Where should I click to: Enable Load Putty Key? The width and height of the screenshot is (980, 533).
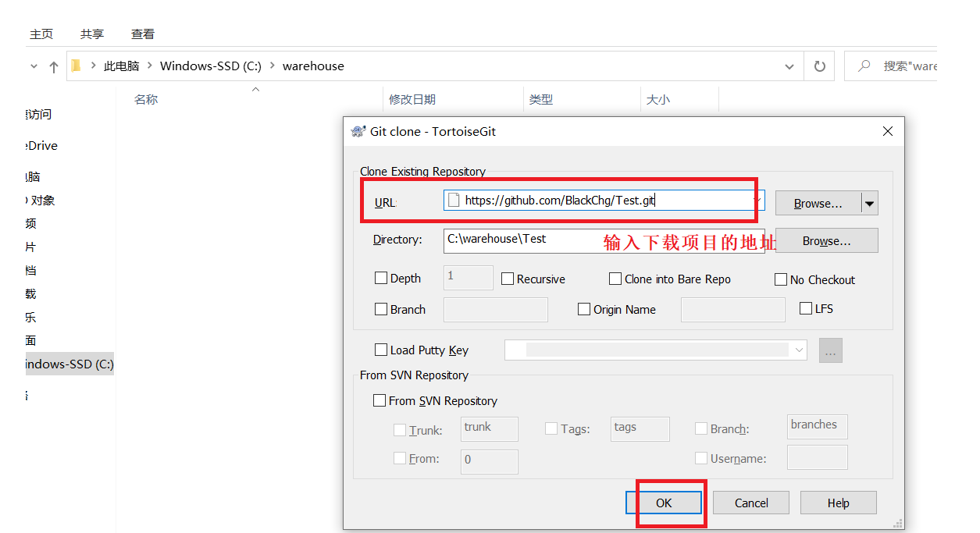pyautogui.click(x=381, y=350)
